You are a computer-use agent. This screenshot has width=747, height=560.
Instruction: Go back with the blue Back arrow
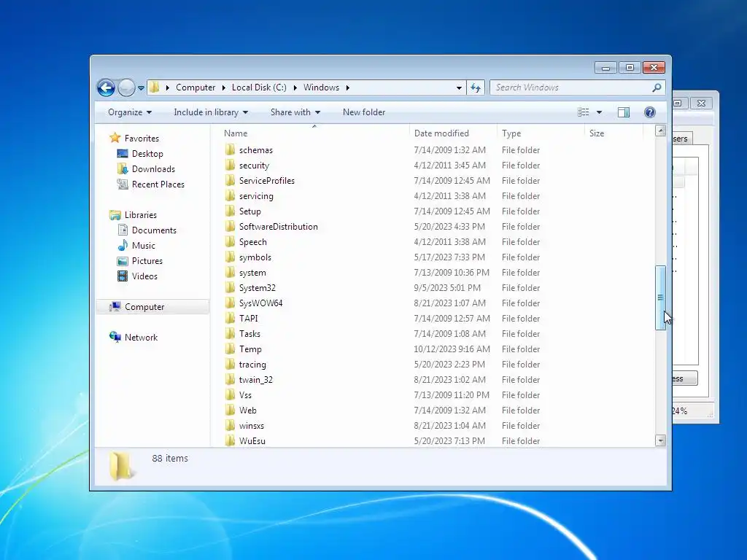(x=106, y=87)
